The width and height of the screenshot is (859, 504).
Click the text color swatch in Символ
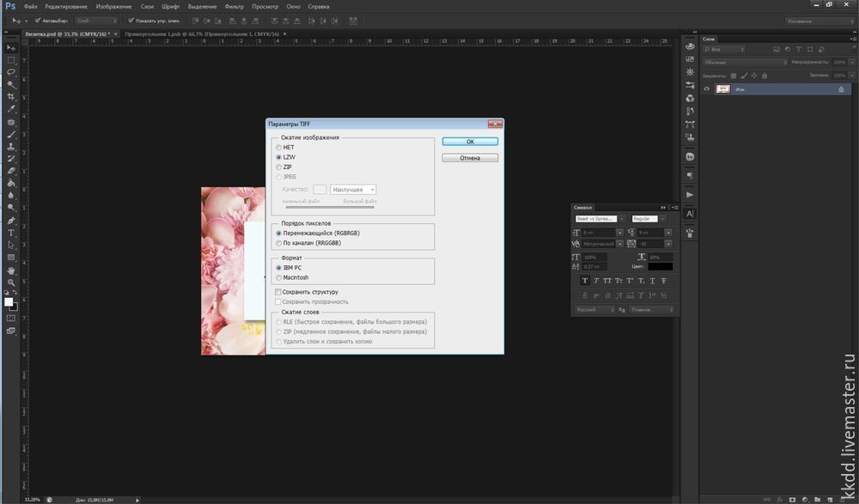[x=661, y=268]
